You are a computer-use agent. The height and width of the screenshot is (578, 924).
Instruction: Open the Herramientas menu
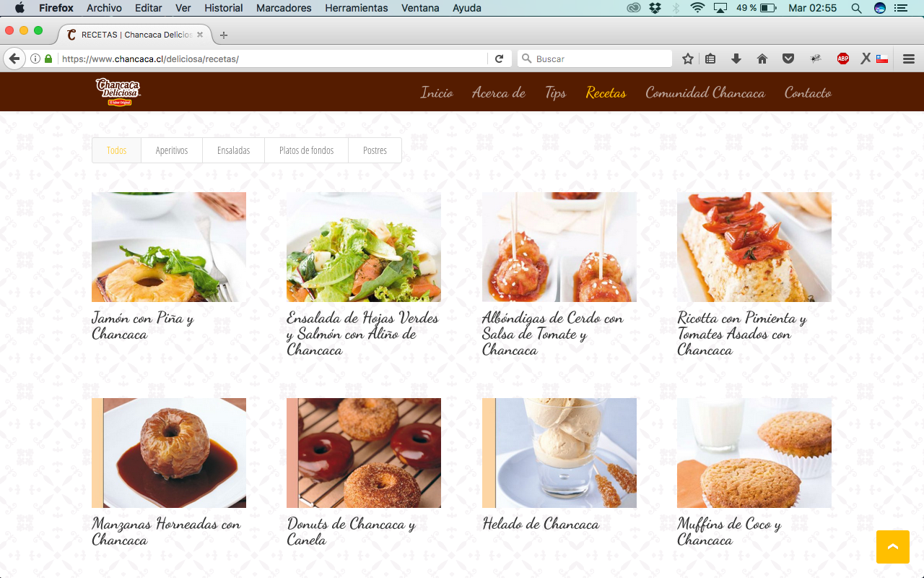(x=357, y=8)
